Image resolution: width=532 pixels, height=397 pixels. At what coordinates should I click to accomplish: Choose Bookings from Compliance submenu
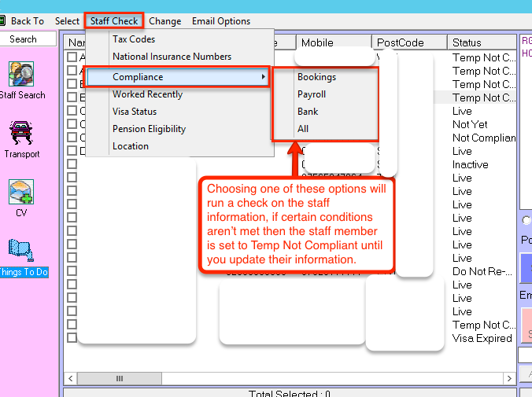[316, 77]
